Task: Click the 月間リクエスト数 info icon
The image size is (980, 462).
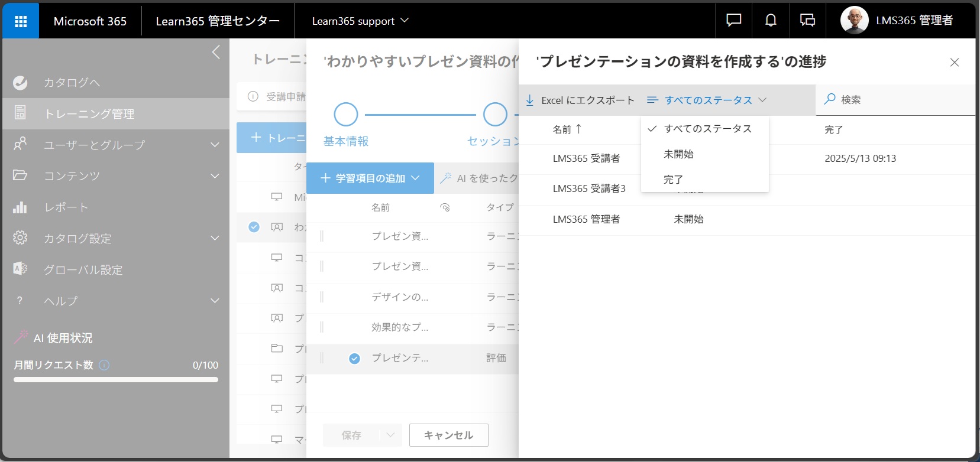Action: pyautogui.click(x=104, y=365)
